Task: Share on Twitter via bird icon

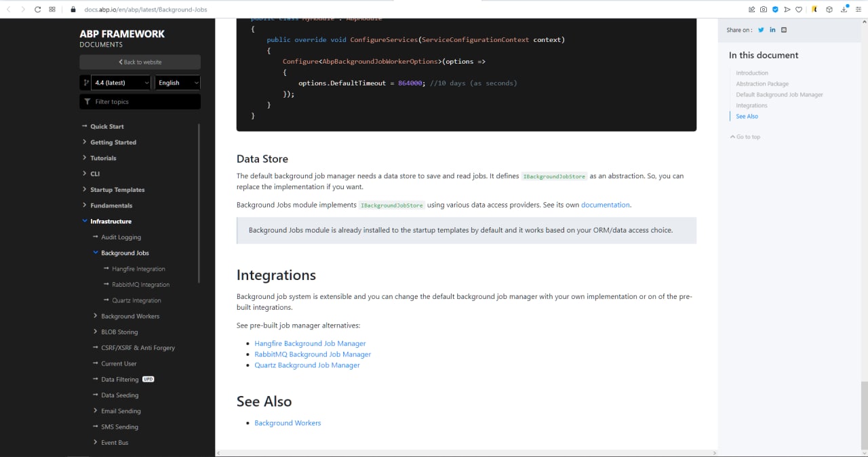Action: pos(761,30)
